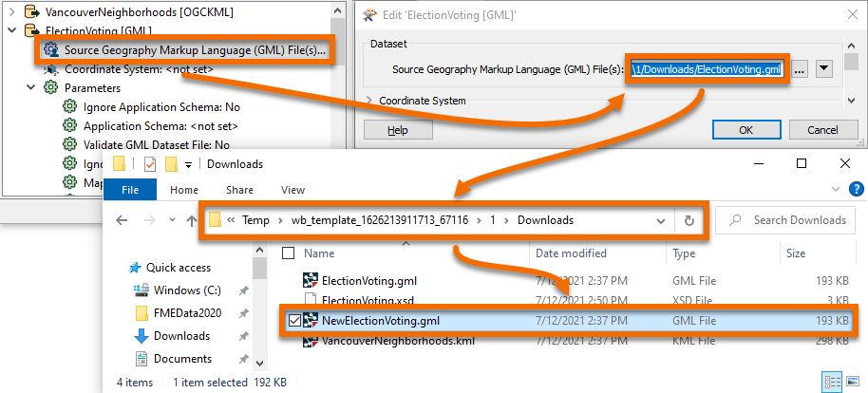The width and height of the screenshot is (868, 393).
Task: Expand the Coordinate System section
Action: coord(368,101)
